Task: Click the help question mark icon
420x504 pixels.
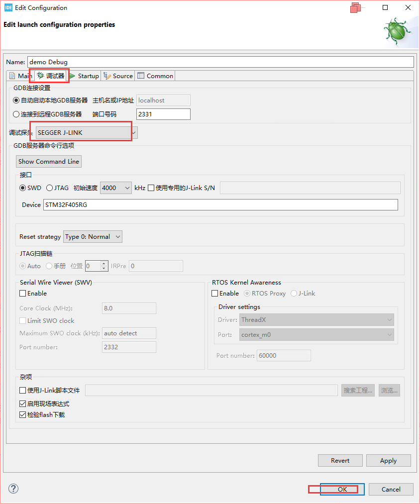Action: pos(13,489)
